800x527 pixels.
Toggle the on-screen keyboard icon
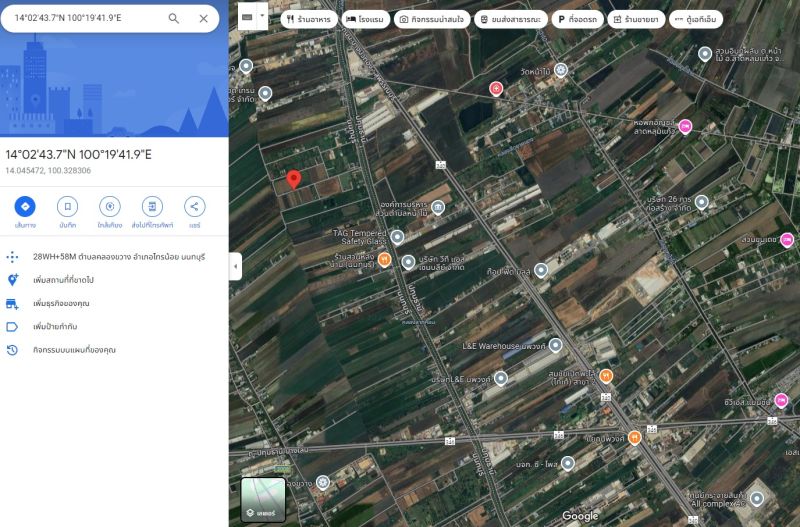tap(247, 17)
